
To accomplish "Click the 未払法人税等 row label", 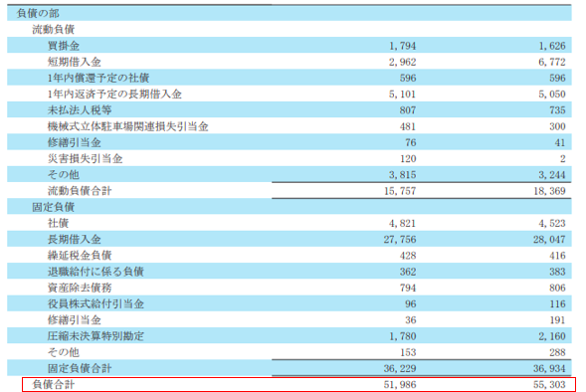I will (x=80, y=110).
